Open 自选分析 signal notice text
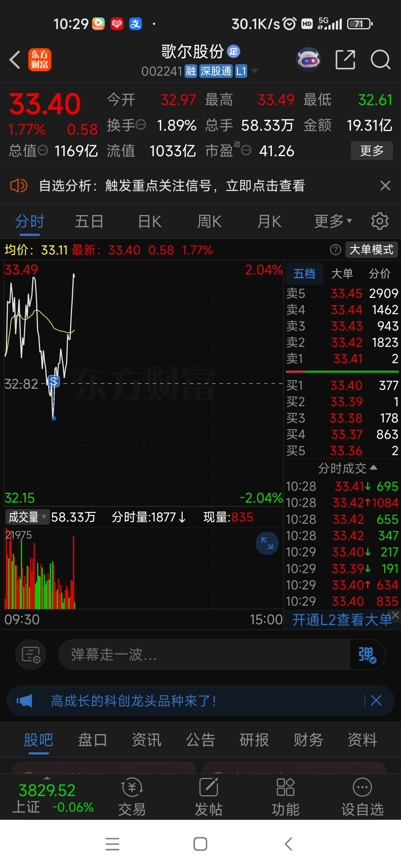 click(x=172, y=185)
